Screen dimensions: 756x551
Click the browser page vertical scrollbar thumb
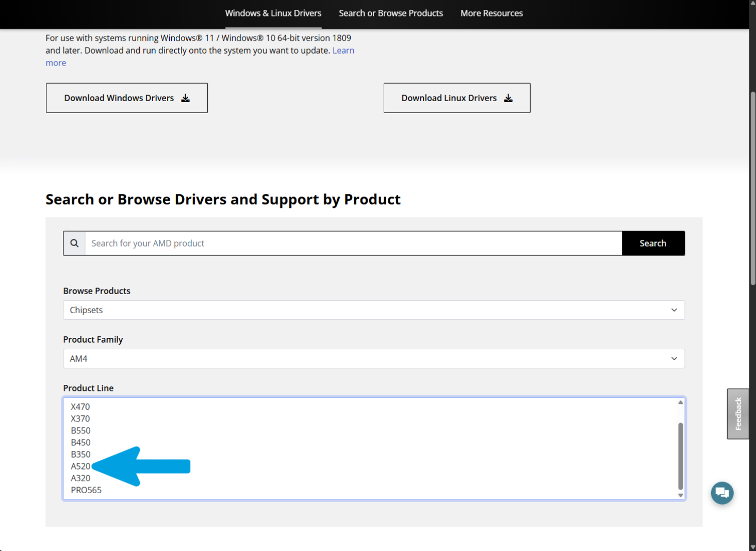(753, 188)
